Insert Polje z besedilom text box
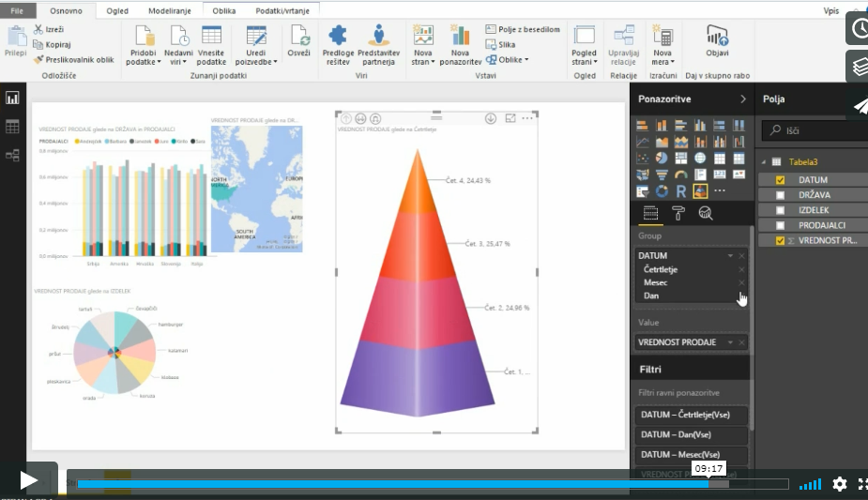Image resolution: width=868 pixels, height=500 pixels. (523, 29)
